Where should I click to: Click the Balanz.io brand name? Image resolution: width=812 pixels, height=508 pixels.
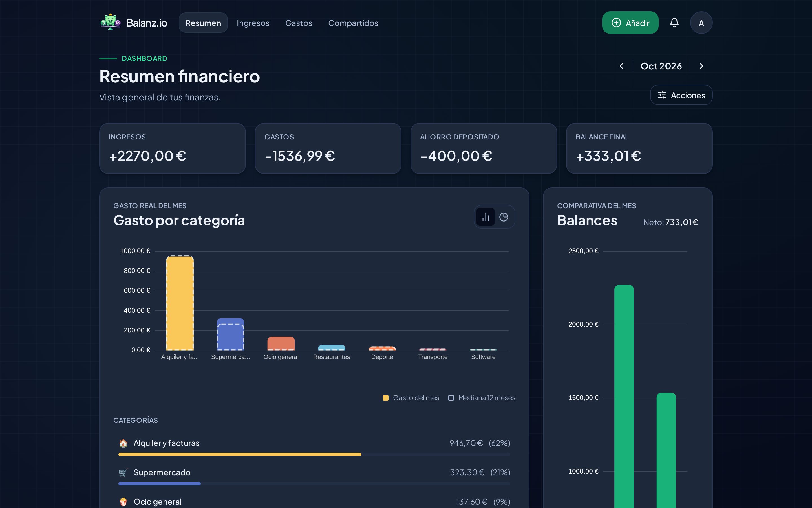(147, 23)
